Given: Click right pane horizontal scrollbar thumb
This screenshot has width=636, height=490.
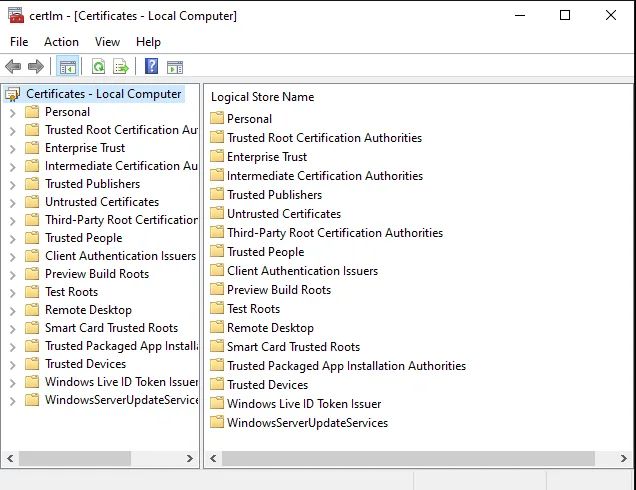Looking at the screenshot, I should [408, 458].
